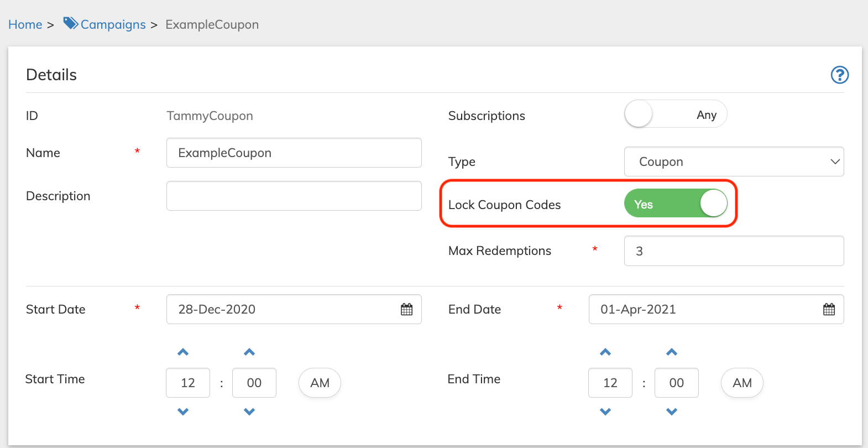The height and width of the screenshot is (448, 868).
Task: Click the End Date field showing 01-Apr-2021
Action: coord(716,309)
